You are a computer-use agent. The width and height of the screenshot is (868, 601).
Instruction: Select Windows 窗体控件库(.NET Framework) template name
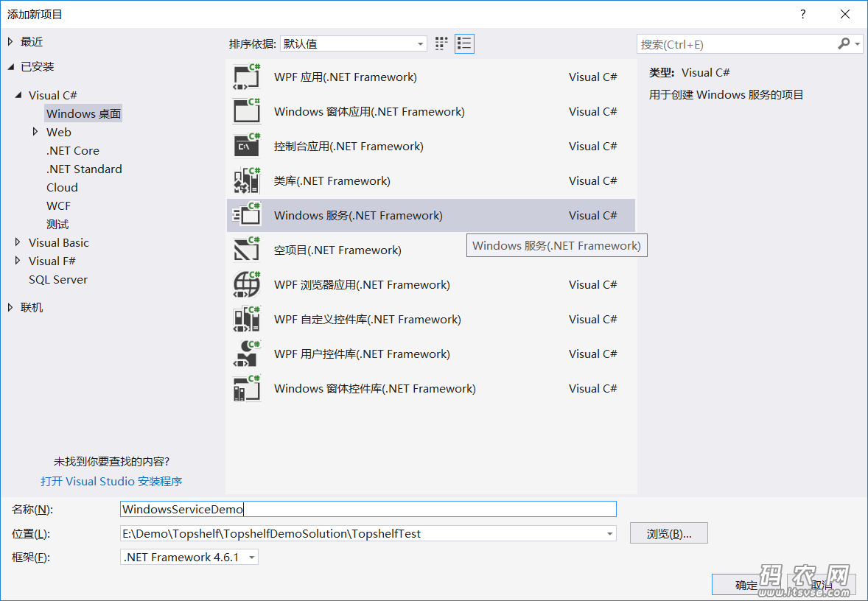[375, 388]
